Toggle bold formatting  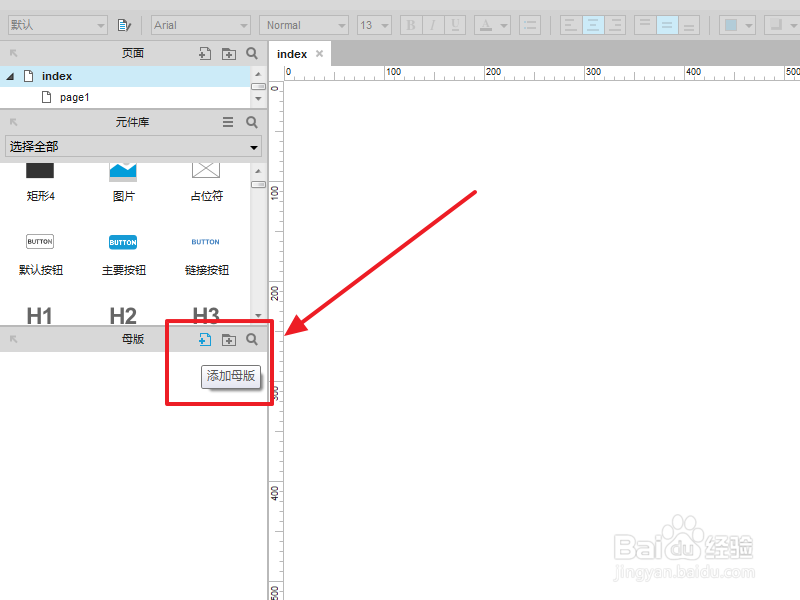[x=411, y=25]
